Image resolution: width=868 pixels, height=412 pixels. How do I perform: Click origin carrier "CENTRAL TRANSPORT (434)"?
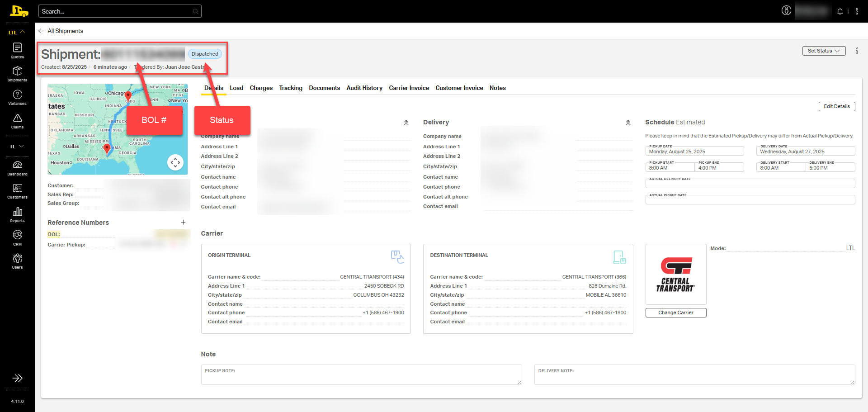372,277
